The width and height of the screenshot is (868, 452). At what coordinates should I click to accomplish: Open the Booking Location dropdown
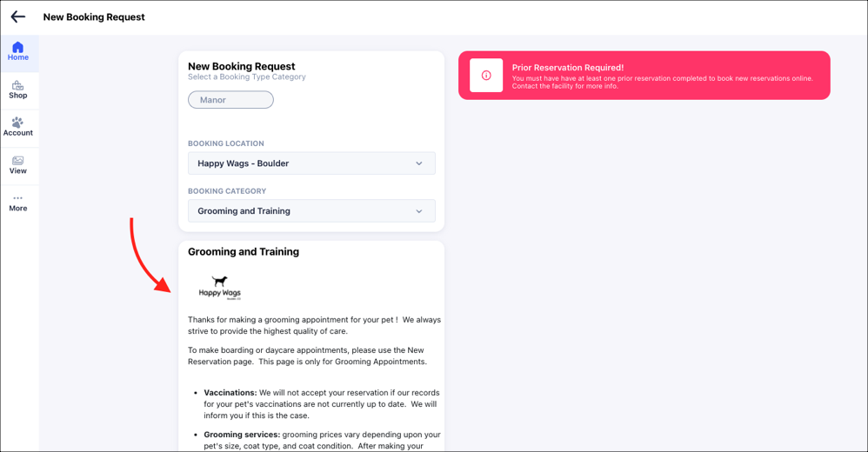311,163
